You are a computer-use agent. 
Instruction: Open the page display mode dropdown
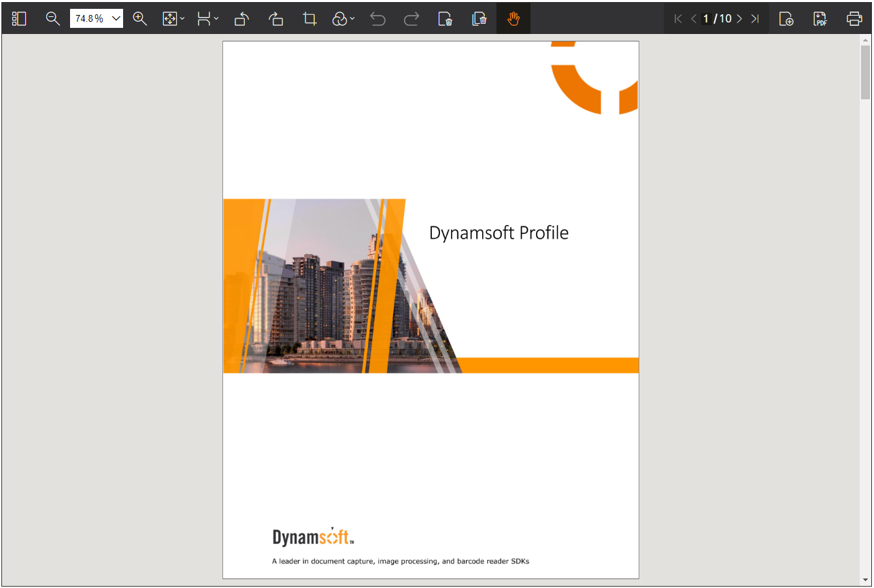207,19
